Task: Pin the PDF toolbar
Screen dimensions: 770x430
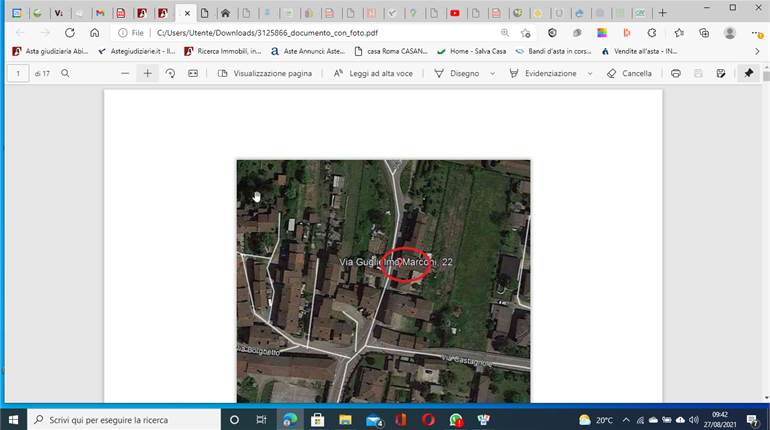Action: [x=748, y=73]
